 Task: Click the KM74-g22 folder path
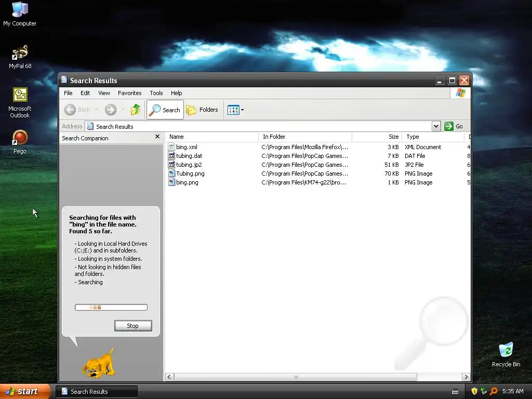303,182
